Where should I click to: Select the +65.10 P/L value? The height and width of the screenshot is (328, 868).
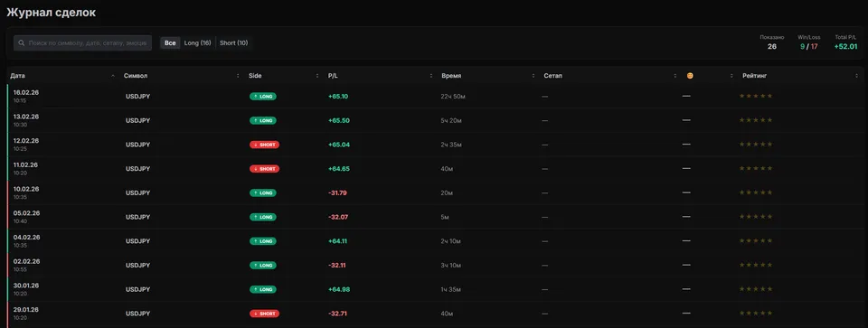(x=337, y=97)
